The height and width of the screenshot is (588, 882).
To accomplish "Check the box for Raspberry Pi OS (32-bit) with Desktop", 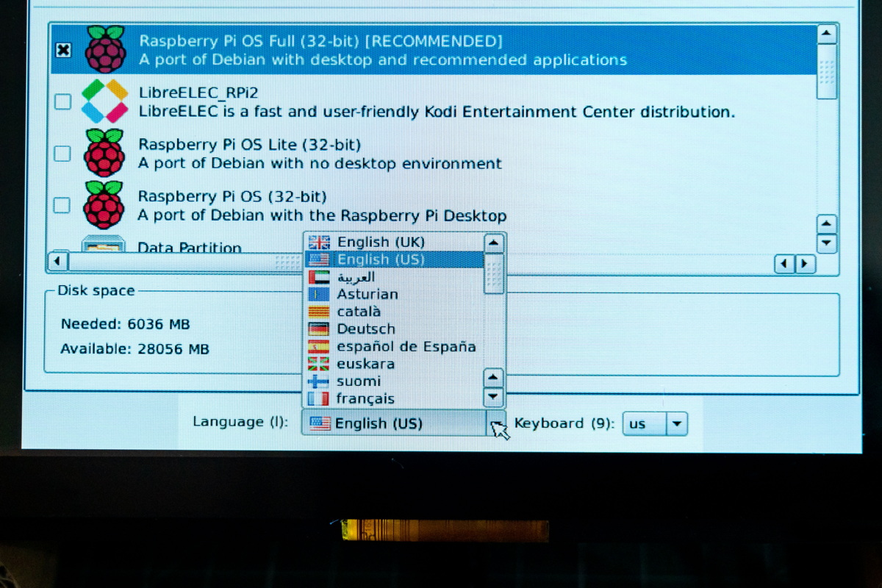I will point(62,205).
